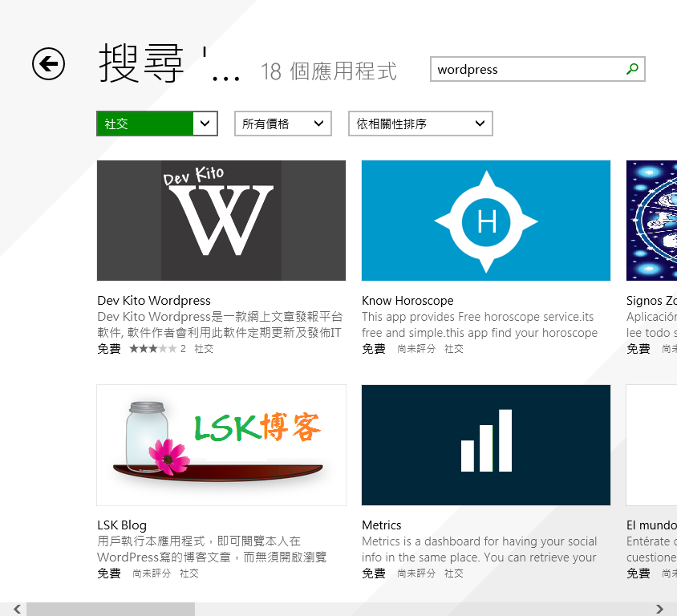Click the LSK Blog description text

tap(212, 549)
